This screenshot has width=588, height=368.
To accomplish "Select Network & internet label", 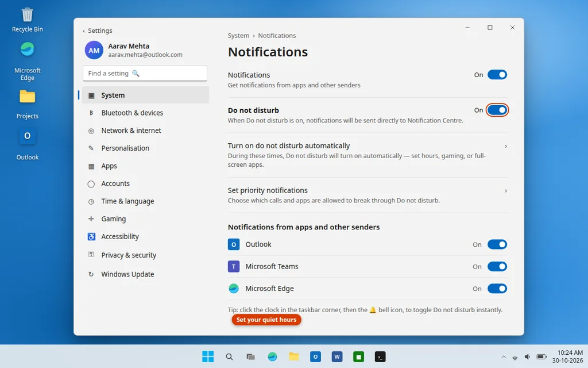I will pyautogui.click(x=131, y=131).
